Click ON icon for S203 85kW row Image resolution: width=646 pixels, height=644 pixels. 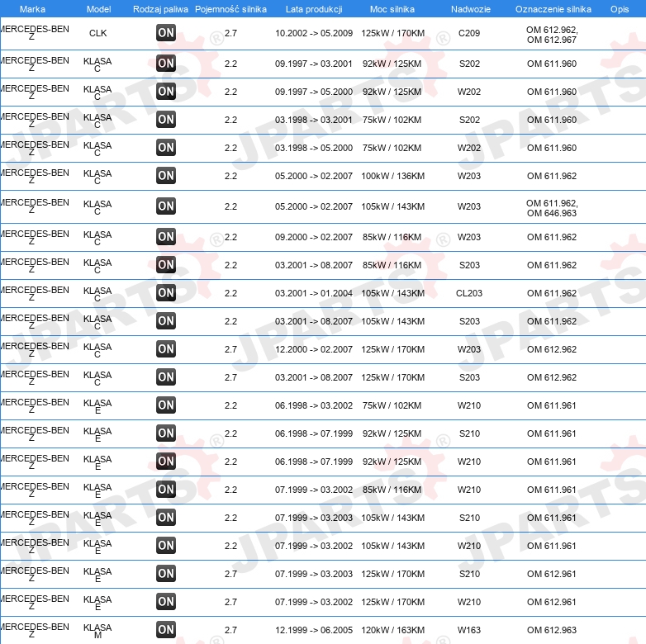[x=166, y=265]
